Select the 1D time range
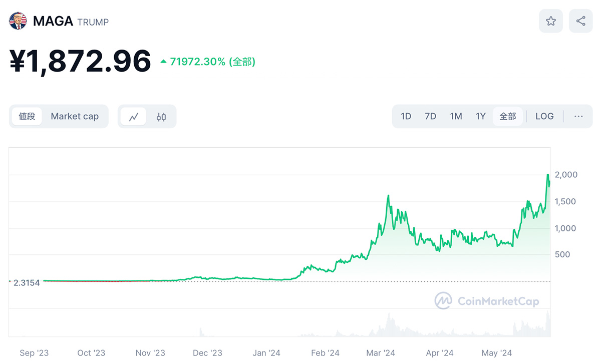The image size is (601, 364). tap(406, 116)
